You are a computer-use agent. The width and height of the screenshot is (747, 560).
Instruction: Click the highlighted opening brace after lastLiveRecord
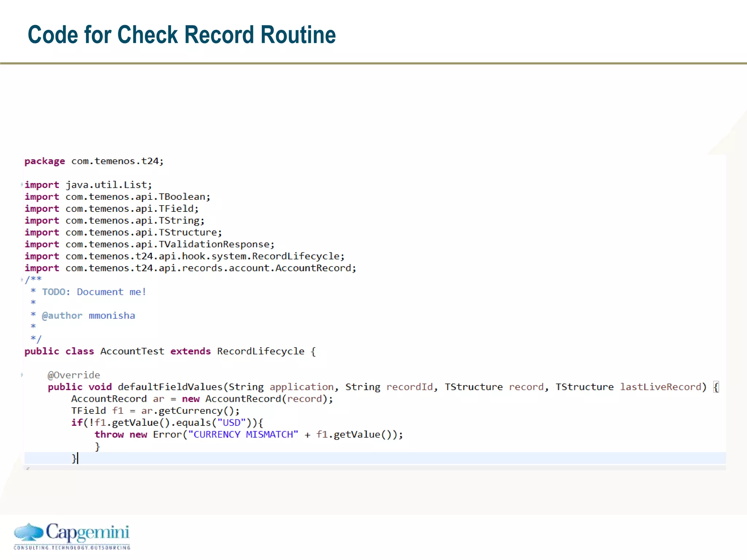click(x=716, y=387)
